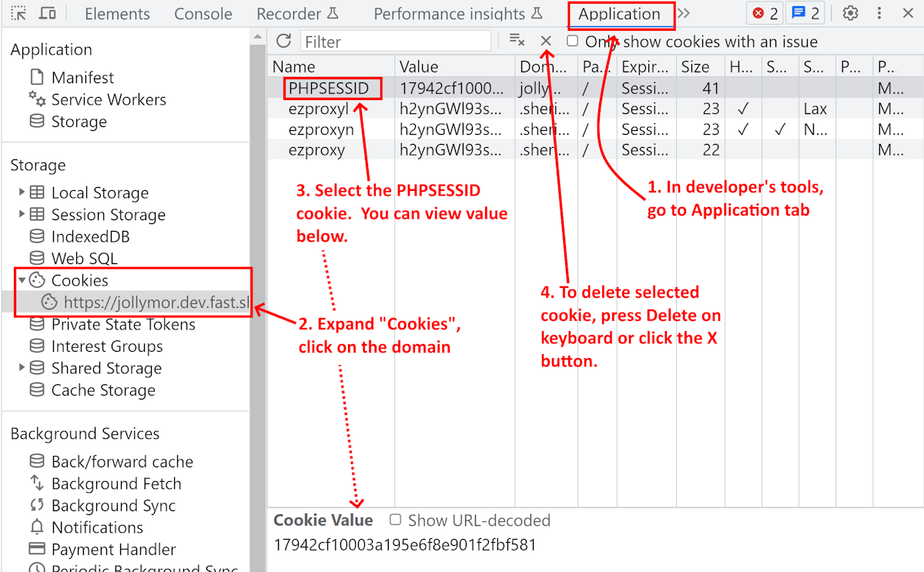Collapse the Cookies tree
The image size is (924, 572).
22,280
